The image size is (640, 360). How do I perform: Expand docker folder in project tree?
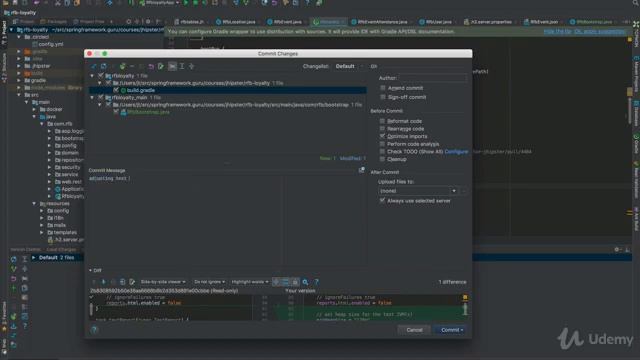(34, 109)
